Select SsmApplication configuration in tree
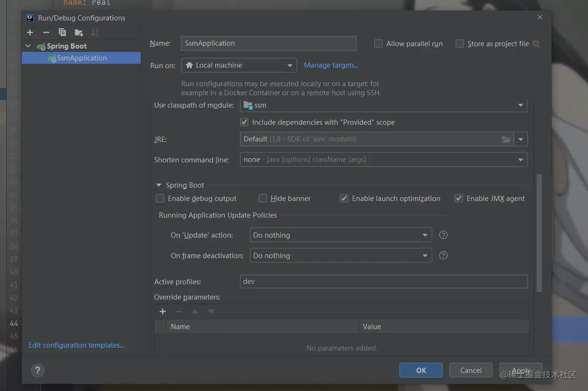 (81, 58)
